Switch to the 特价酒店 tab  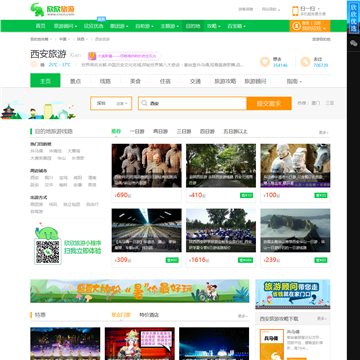149,315
